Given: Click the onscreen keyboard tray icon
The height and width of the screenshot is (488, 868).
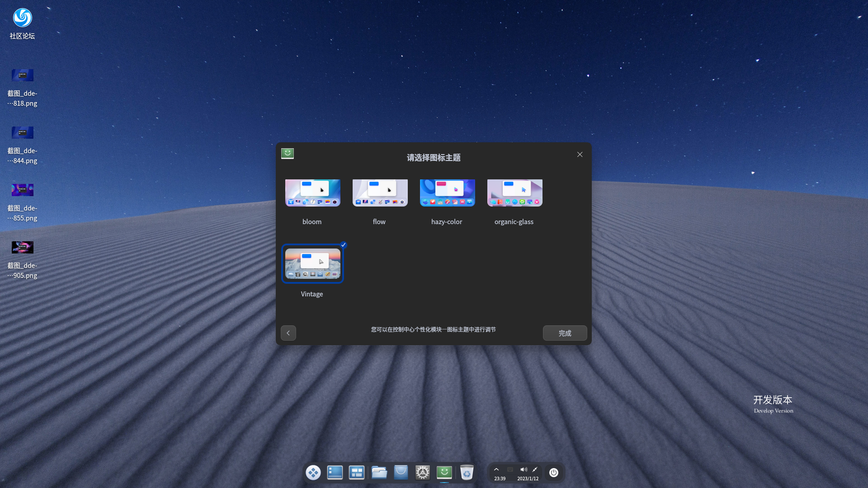Looking at the screenshot, I should click(509, 469).
